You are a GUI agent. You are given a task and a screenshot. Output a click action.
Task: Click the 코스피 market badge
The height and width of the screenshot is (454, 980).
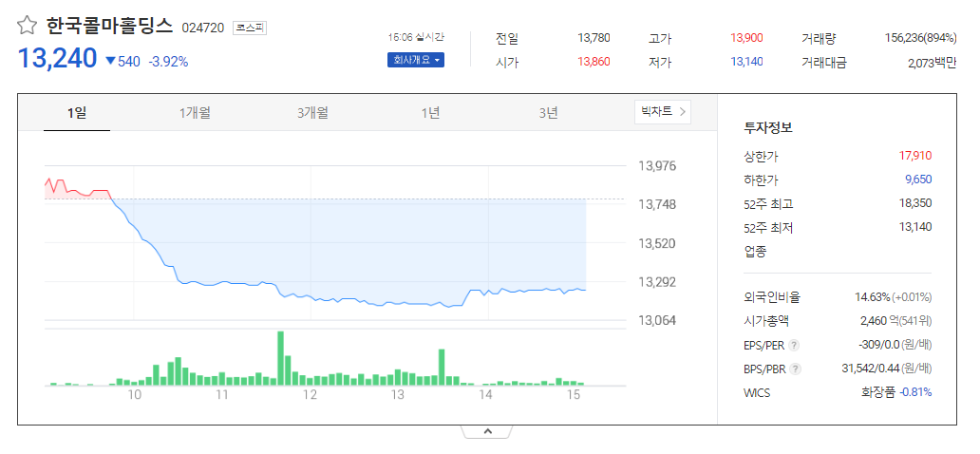[x=250, y=28]
